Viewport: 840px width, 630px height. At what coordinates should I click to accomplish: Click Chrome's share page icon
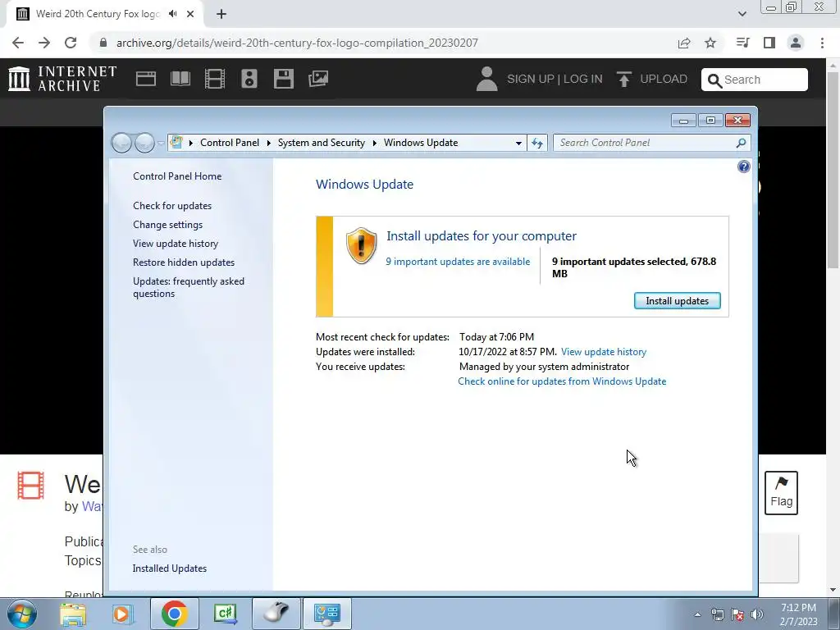(x=684, y=43)
